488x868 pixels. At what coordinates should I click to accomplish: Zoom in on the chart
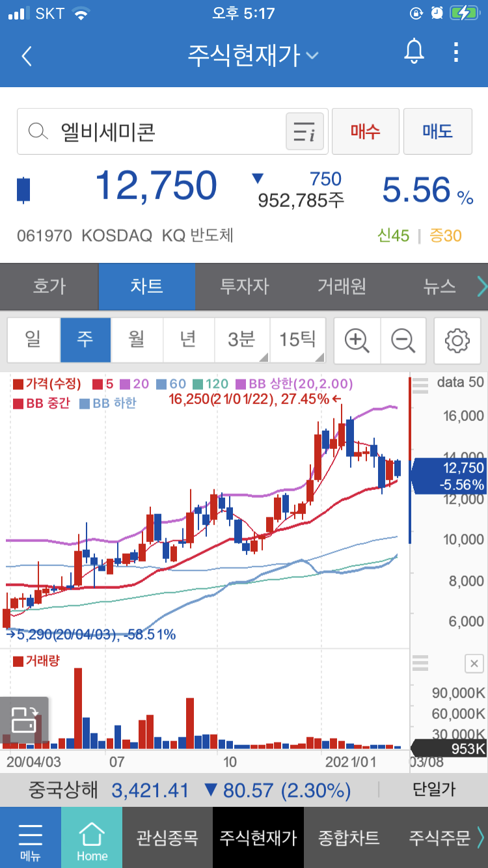(x=357, y=340)
